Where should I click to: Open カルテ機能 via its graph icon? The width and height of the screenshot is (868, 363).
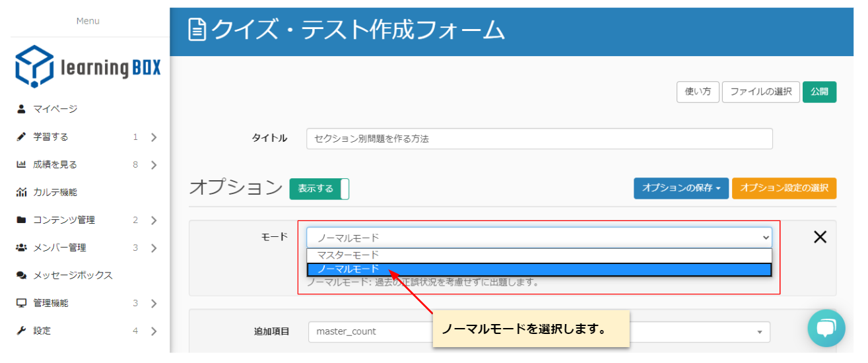coord(21,192)
